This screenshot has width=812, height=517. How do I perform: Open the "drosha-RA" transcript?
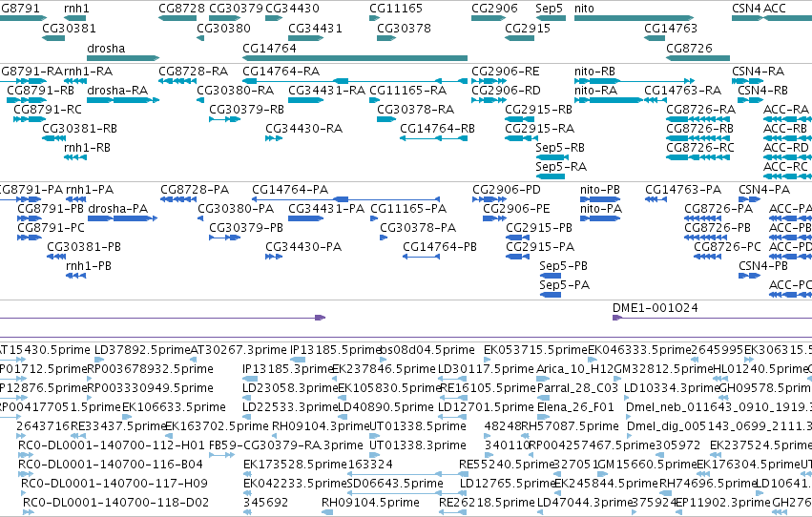tap(117, 90)
